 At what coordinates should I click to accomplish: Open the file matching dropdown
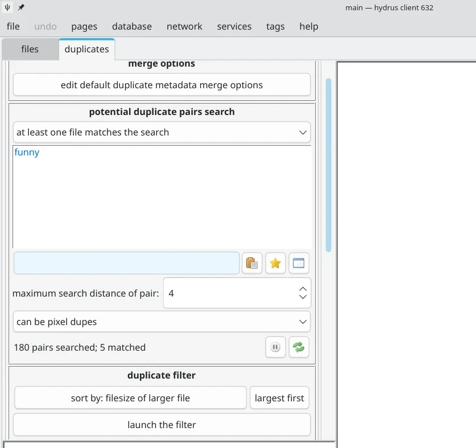(x=162, y=132)
